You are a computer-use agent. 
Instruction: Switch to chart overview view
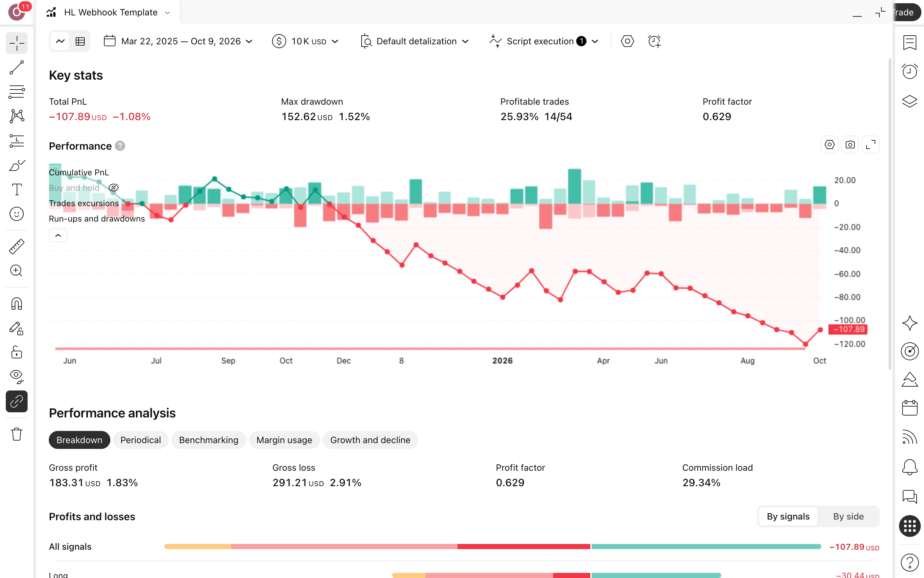point(60,41)
